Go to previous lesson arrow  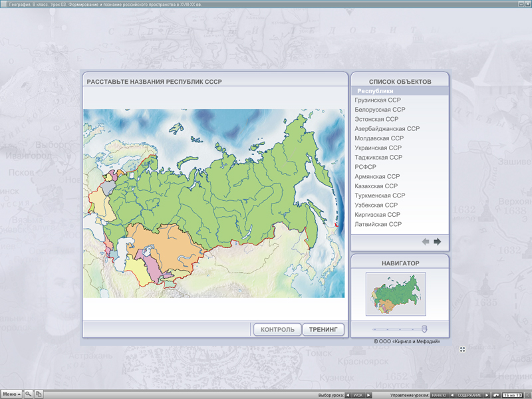347,395
